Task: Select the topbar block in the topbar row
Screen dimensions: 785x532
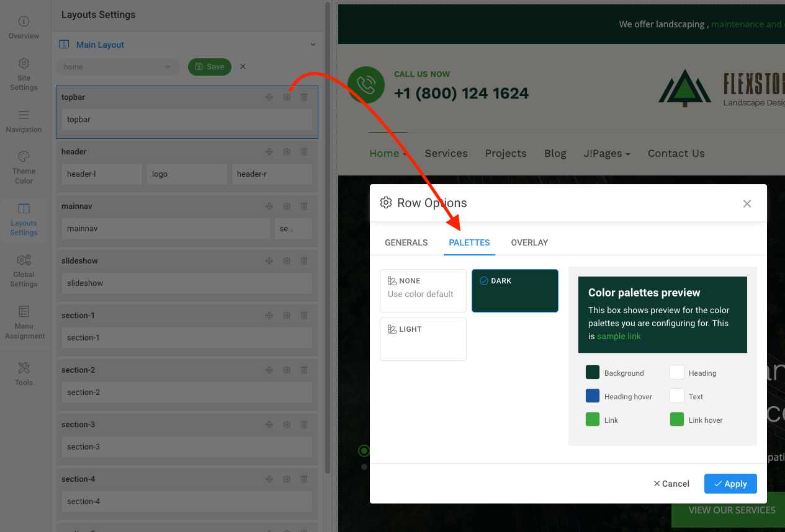Action: [187, 120]
